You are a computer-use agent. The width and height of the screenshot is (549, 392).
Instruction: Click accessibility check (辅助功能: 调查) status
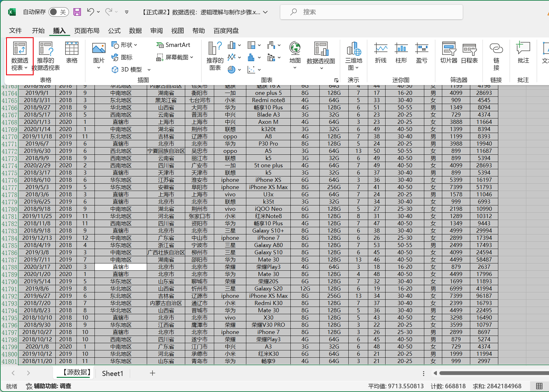point(49,386)
